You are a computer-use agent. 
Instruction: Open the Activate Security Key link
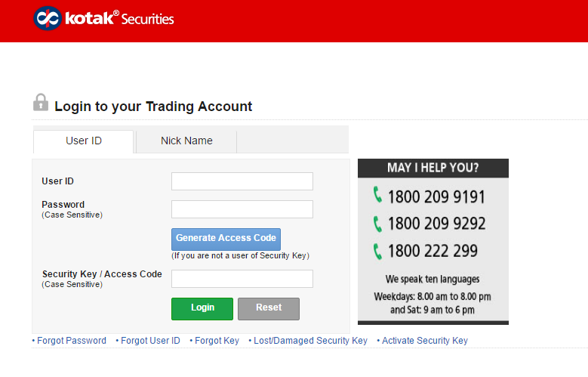point(424,341)
